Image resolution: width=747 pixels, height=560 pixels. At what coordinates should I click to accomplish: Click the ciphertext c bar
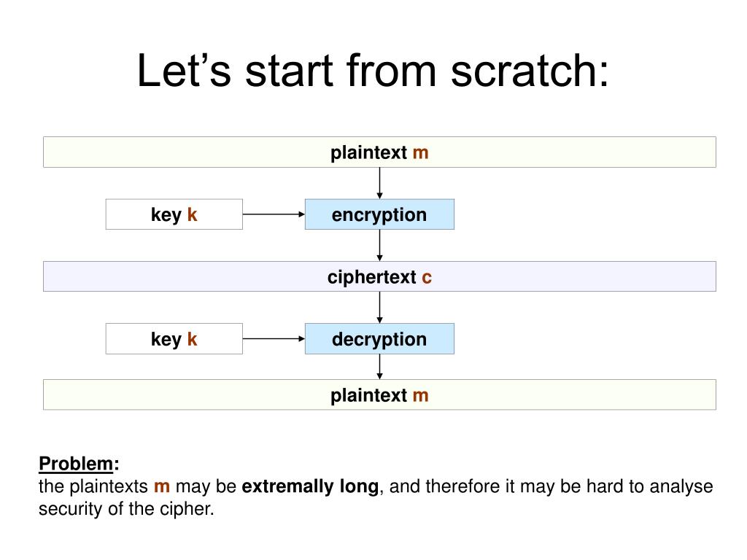[379, 276]
